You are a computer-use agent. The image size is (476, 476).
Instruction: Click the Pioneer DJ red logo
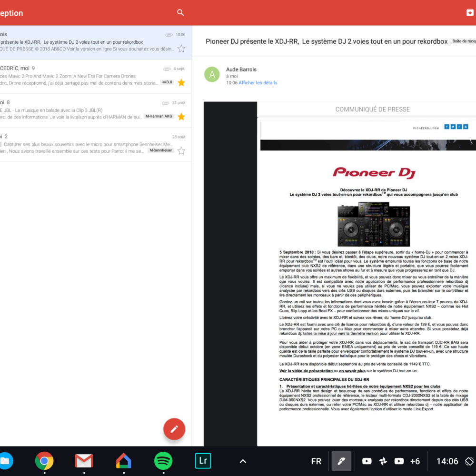click(374, 173)
